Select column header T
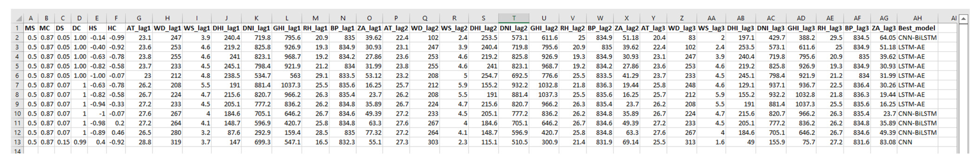 coord(514,18)
